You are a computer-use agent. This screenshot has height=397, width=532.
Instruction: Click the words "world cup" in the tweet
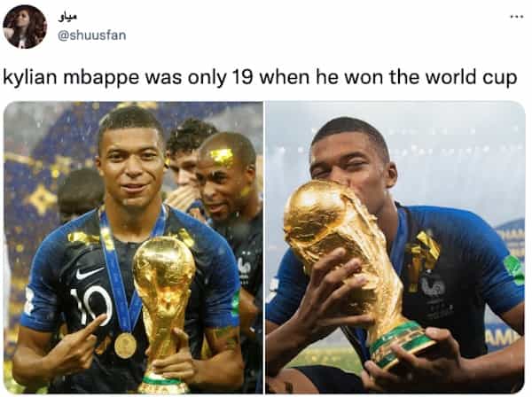pyautogui.click(x=472, y=78)
